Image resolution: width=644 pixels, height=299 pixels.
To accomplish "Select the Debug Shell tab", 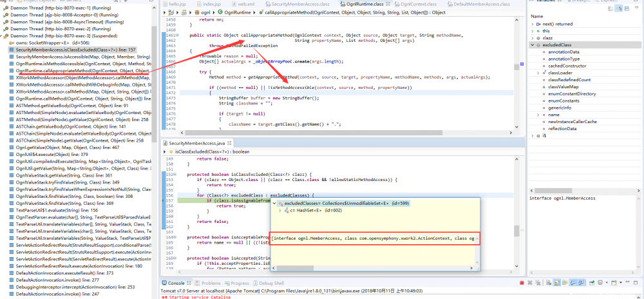I will tap(270, 283).
